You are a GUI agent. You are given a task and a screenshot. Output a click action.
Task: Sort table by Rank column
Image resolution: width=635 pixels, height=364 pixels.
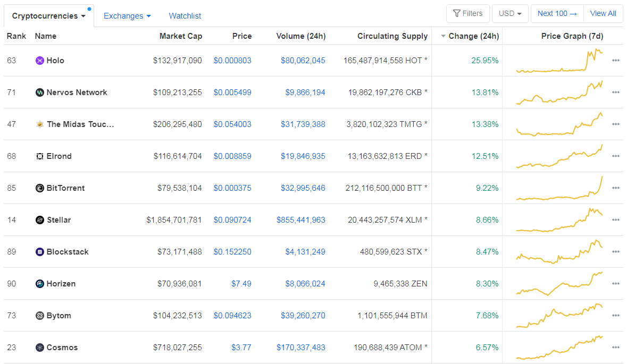[16, 36]
